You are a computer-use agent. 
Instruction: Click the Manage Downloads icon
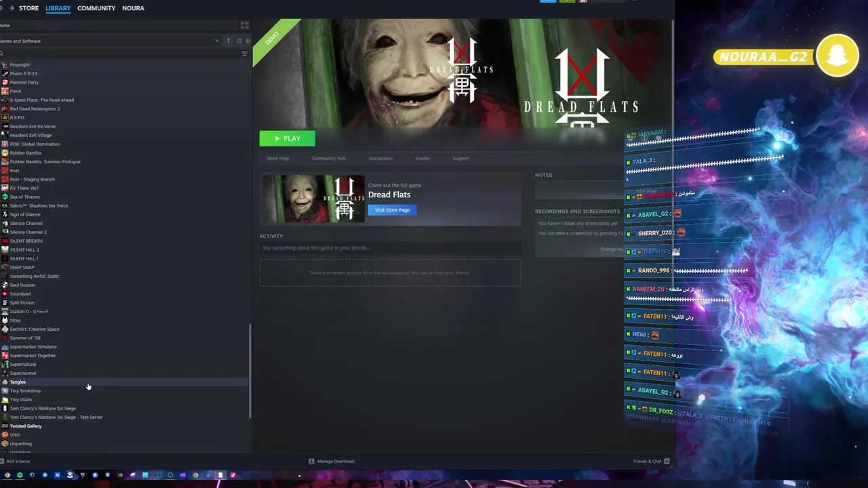(x=311, y=462)
